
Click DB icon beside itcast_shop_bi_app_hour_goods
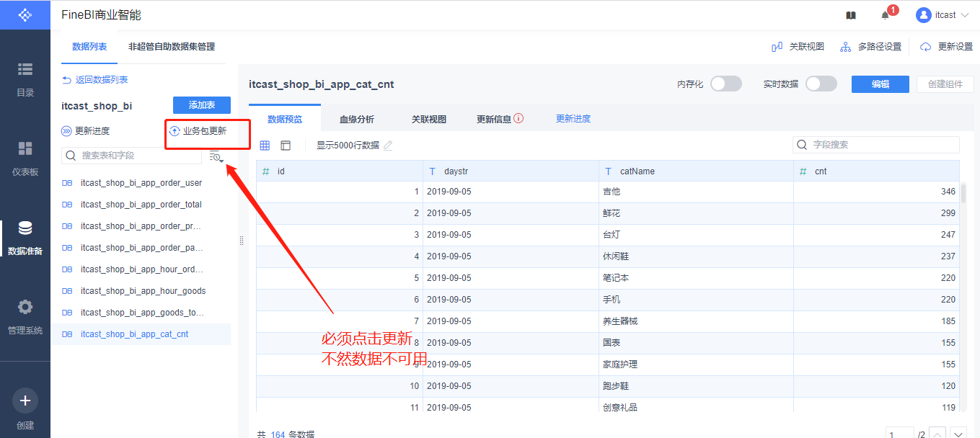pyautogui.click(x=67, y=291)
